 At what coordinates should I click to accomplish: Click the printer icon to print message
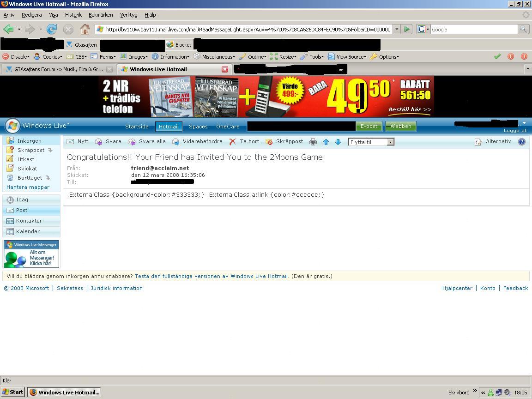[x=313, y=142]
